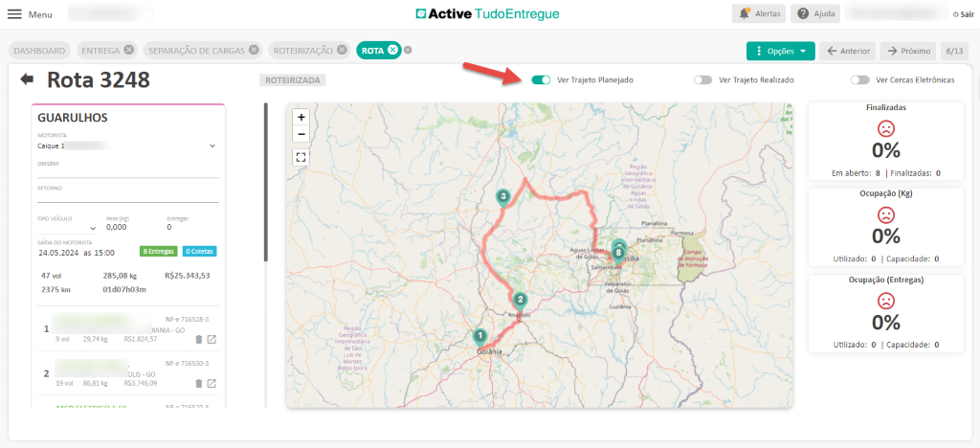Click the Active TudoEntregue logo
Viewport: 980px width, 448px height.
pos(487,13)
